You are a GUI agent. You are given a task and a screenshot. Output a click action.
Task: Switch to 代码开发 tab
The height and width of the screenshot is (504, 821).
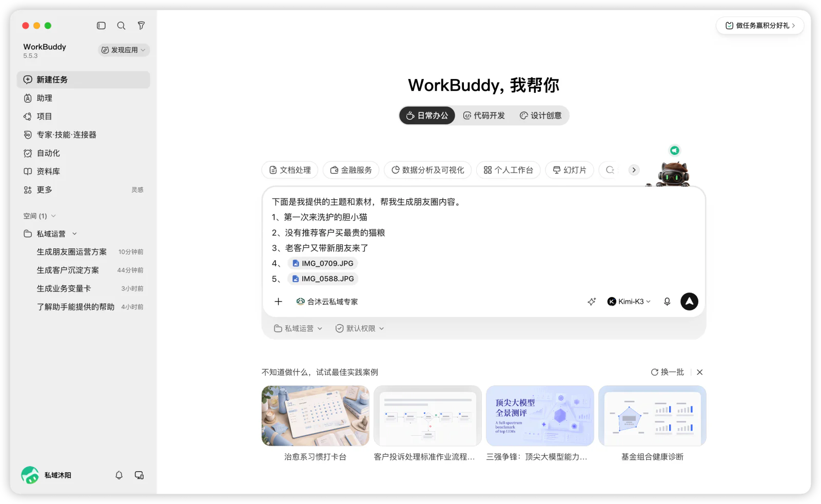click(484, 115)
